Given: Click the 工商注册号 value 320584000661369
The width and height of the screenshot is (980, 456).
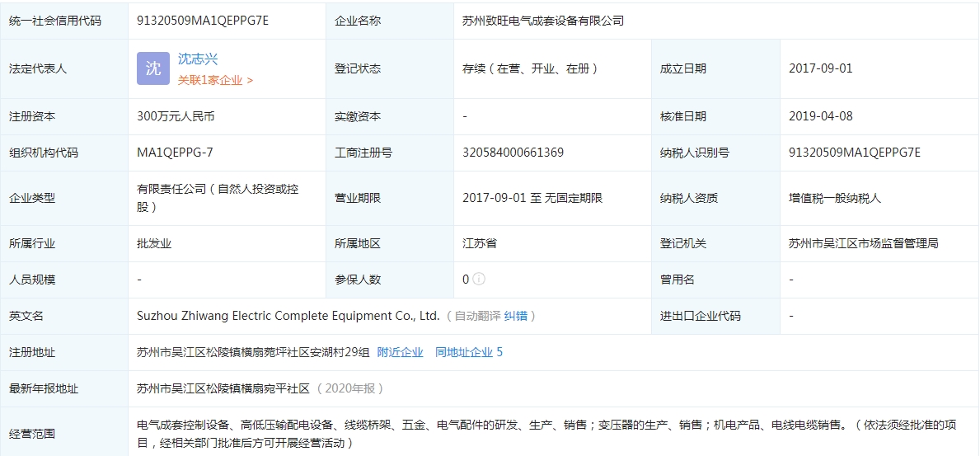Looking at the screenshot, I should [513, 153].
